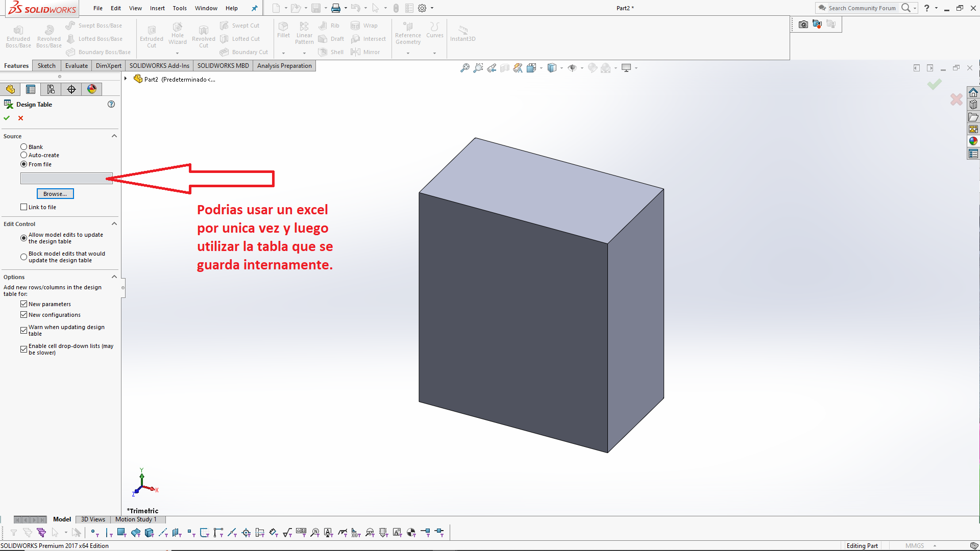
Task: Select the Blank source radio button
Action: [x=23, y=147]
